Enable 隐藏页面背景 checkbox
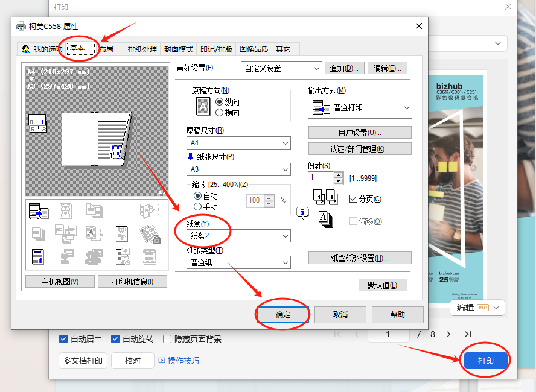Viewport: 536px width, 392px height. click(x=168, y=339)
